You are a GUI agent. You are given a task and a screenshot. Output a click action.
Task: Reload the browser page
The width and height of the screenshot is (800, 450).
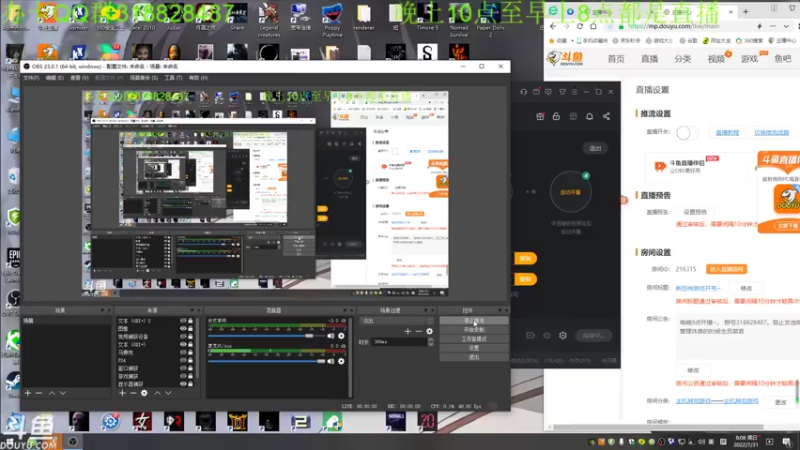[580, 26]
